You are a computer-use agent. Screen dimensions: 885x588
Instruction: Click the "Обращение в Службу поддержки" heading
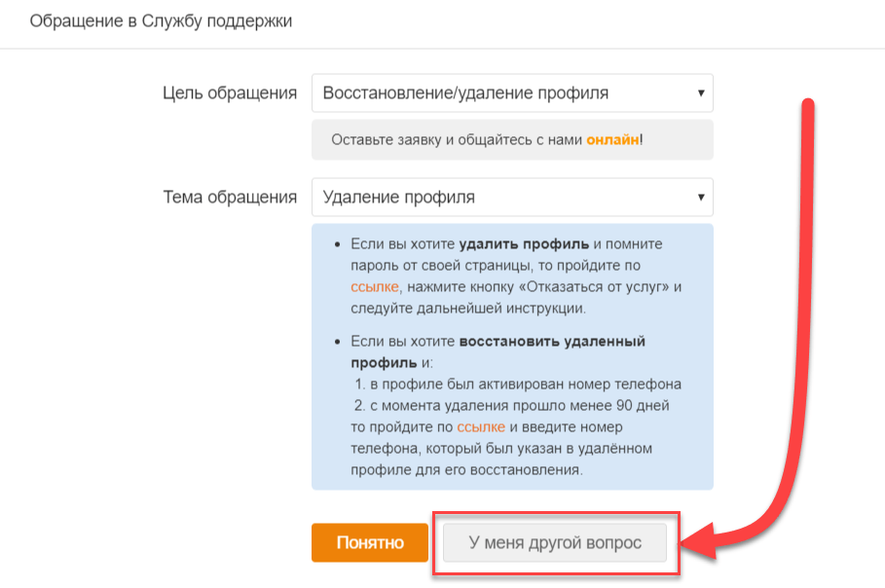(x=161, y=20)
